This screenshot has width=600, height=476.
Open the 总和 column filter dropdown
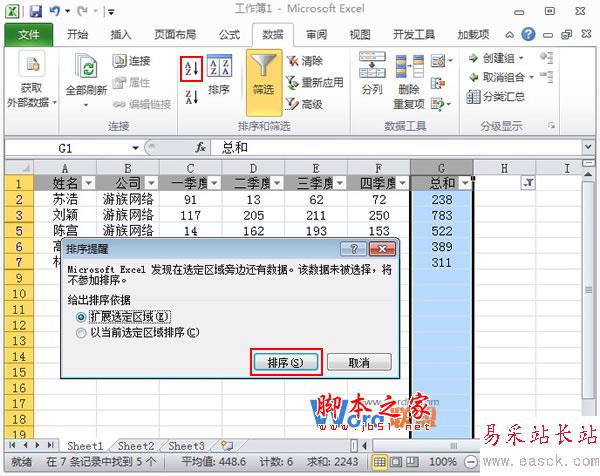pos(465,183)
